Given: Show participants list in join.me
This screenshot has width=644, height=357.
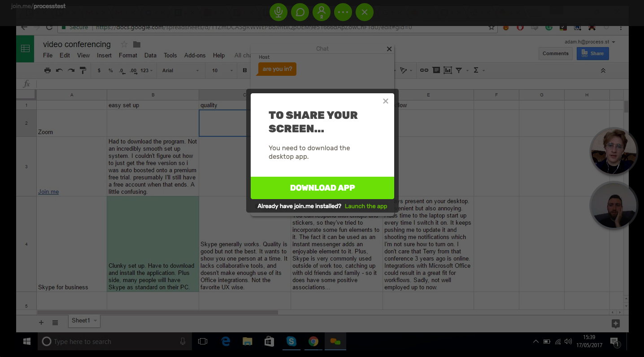Looking at the screenshot, I should pyautogui.click(x=322, y=12).
